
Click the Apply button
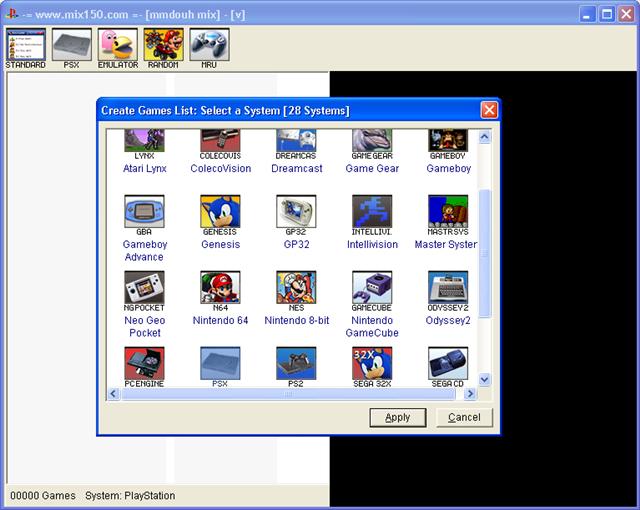click(398, 417)
